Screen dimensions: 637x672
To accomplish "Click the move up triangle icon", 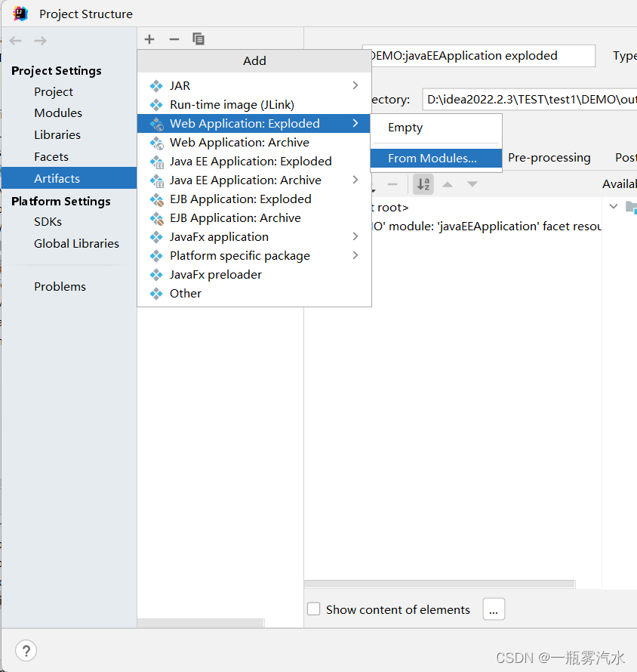I will (448, 184).
